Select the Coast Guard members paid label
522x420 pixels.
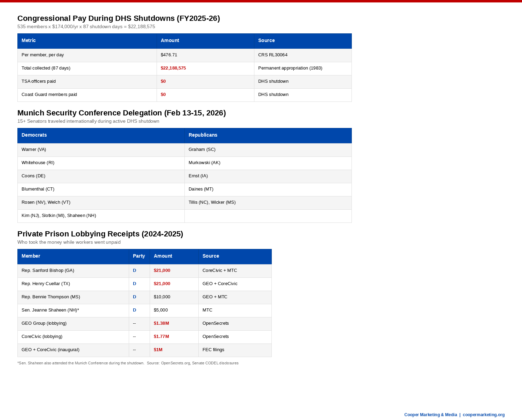[49, 95]
